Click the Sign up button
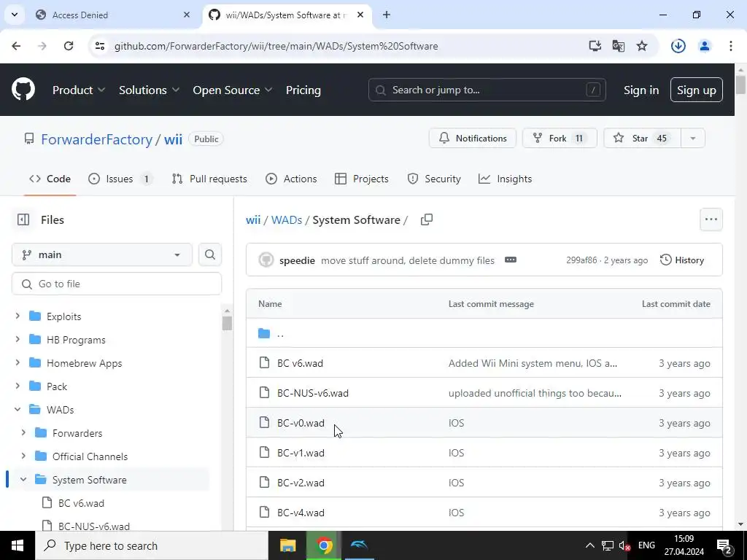 tap(696, 90)
